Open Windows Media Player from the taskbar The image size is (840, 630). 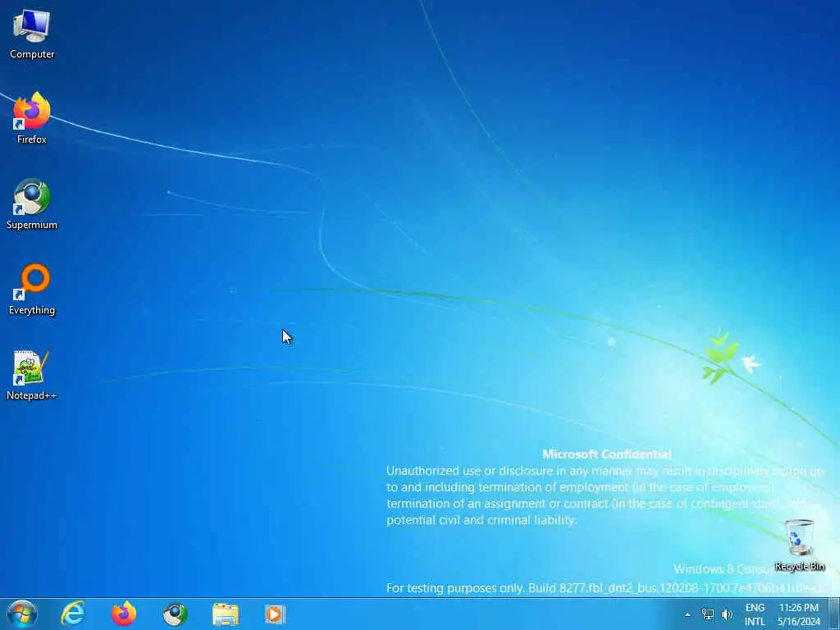tap(276, 614)
